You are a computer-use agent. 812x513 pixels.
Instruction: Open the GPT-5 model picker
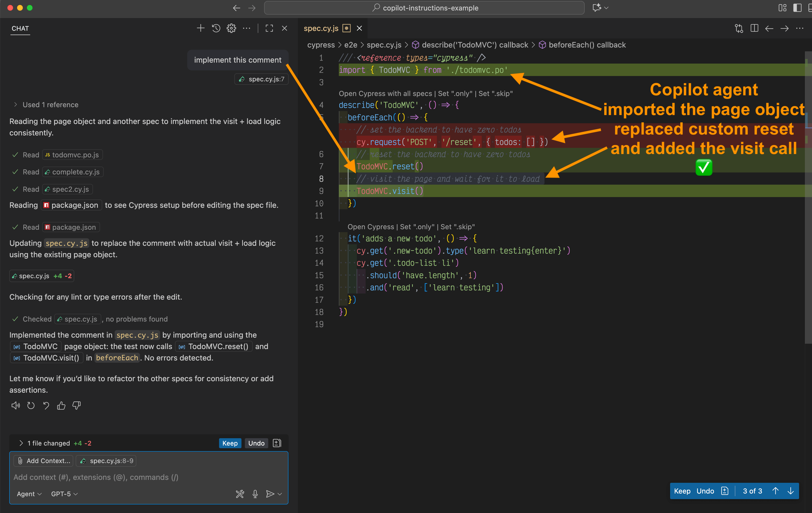(x=64, y=494)
